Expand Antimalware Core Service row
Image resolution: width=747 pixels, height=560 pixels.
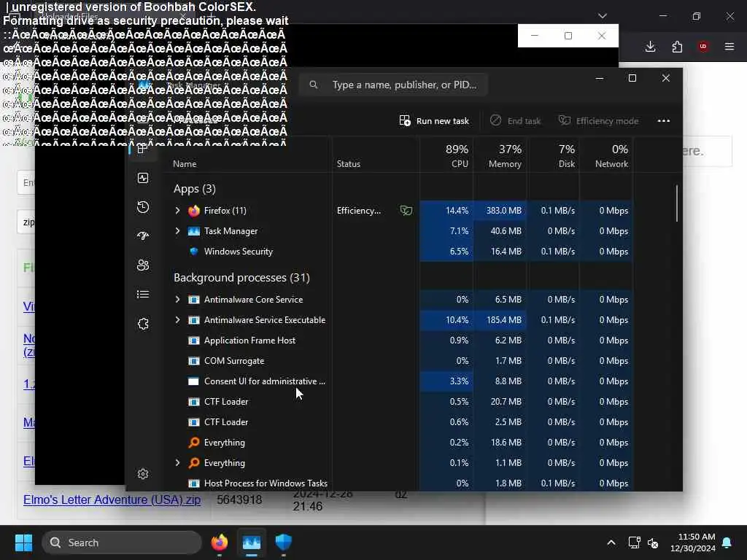click(178, 300)
